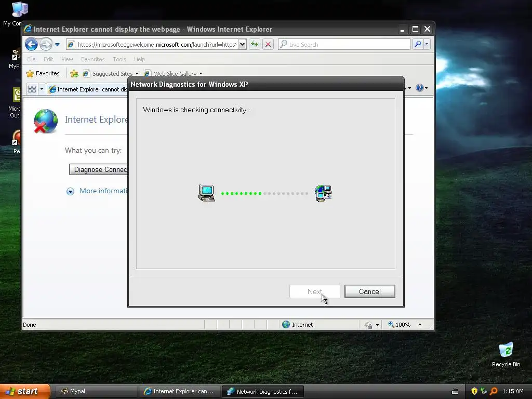The image size is (532, 399).
Task: Click the network tray icon
Action: 484,391
